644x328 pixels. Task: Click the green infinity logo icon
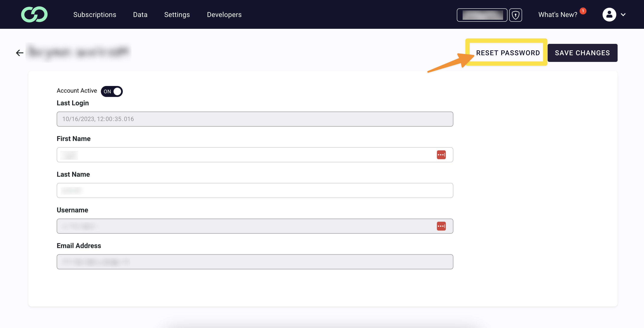coord(34,14)
